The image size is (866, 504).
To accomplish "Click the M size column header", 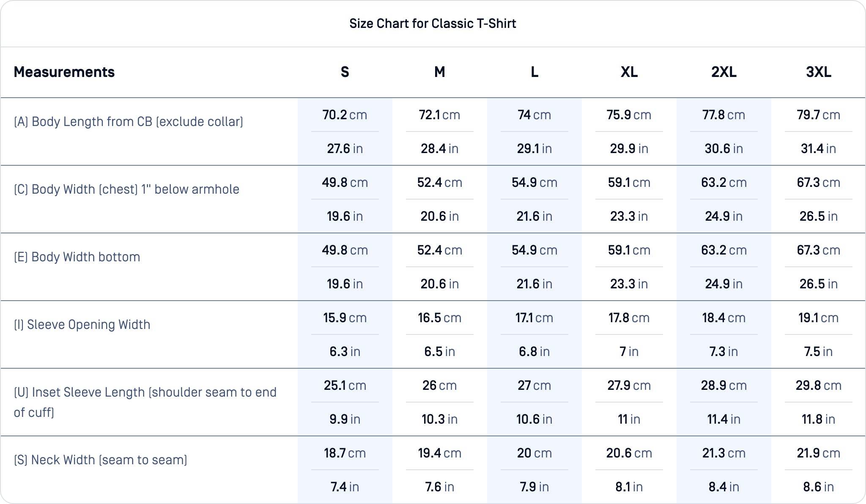I will pos(440,72).
